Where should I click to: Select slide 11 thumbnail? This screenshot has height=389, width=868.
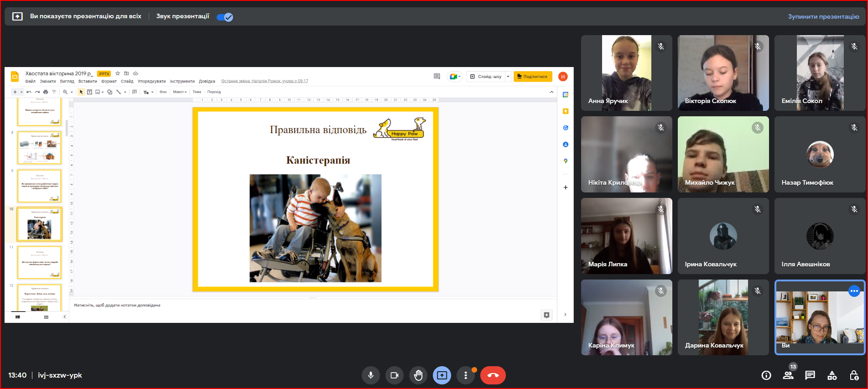pos(39,262)
